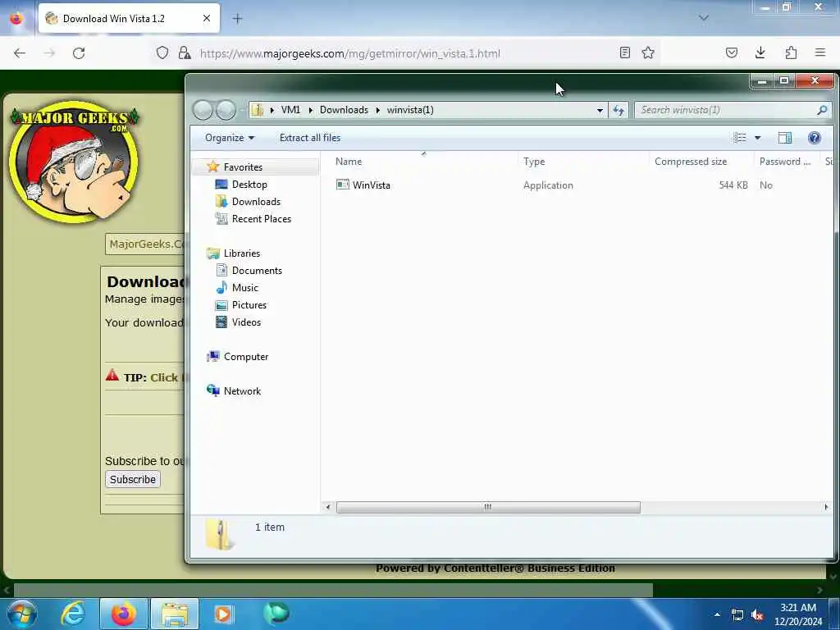The height and width of the screenshot is (630, 840).
Task: Refresh the winvista(1) folder
Action: click(x=619, y=110)
